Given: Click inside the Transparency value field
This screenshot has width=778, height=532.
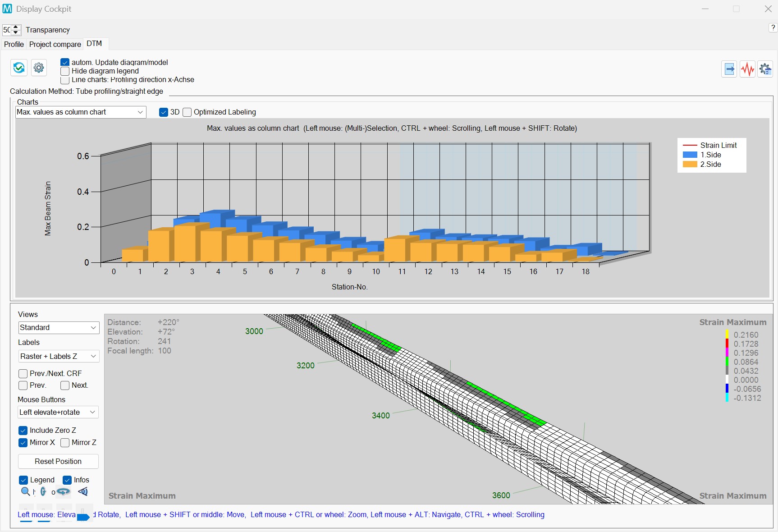Looking at the screenshot, I should click(6, 30).
